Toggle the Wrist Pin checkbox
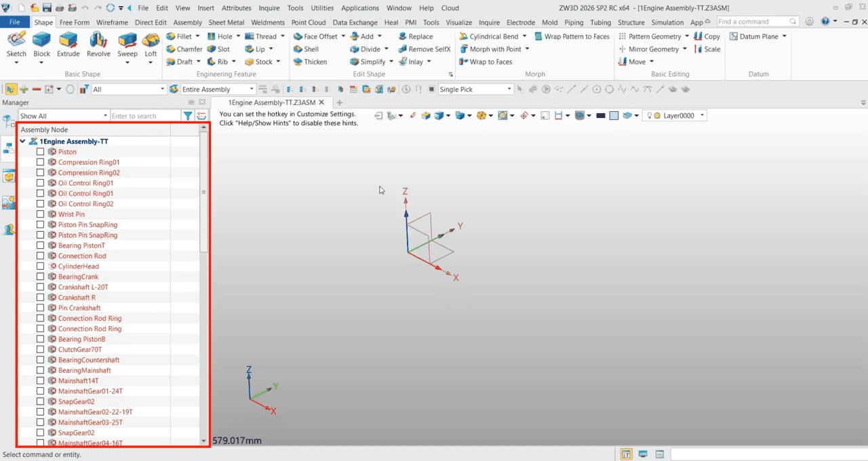Viewport: 868px width, 461px height. (40, 214)
